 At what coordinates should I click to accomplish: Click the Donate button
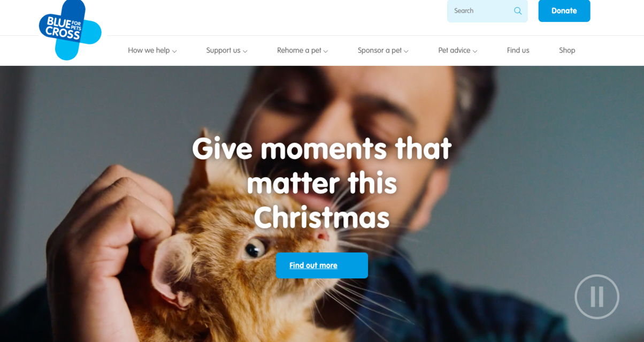pos(564,11)
